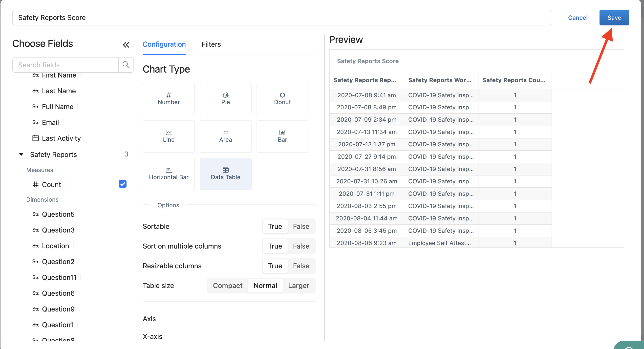Click the 2020-08-06 9:23 am cell
This screenshot has width=644, height=349.
(x=366, y=243)
